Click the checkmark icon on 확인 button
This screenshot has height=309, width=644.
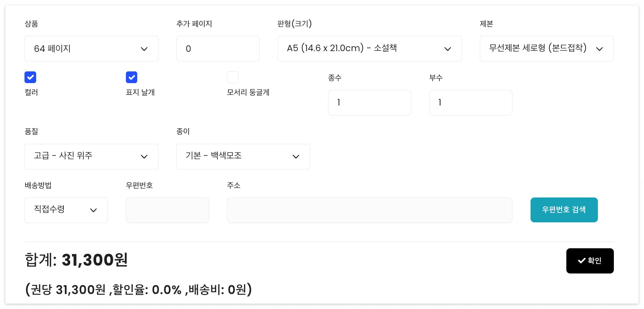pyautogui.click(x=582, y=261)
